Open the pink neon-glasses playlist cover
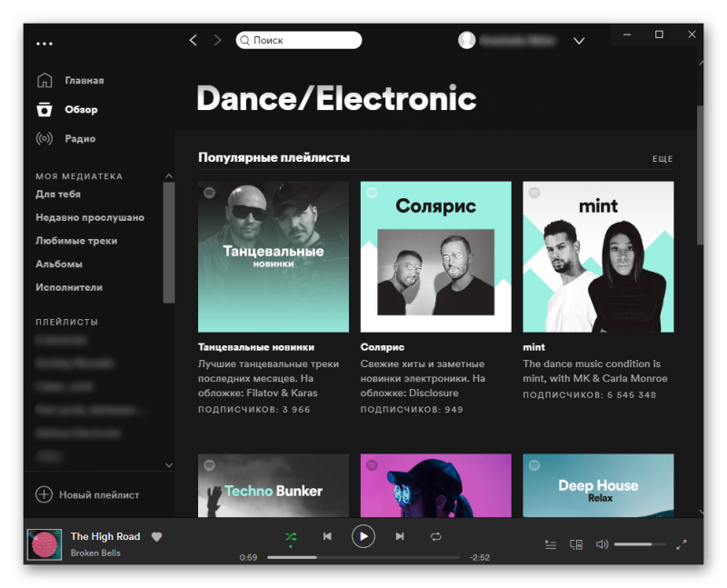The image size is (727, 588). pyautogui.click(x=436, y=485)
